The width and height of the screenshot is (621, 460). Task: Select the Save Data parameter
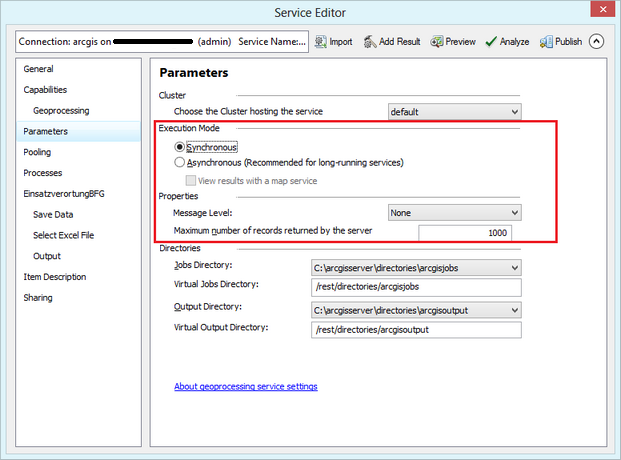pos(53,214)
